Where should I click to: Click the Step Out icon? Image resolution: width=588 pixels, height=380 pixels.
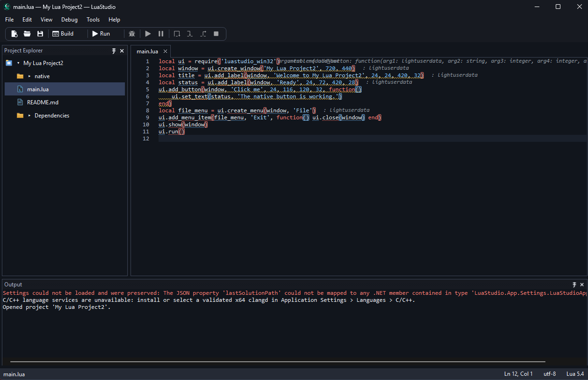coord(203,34)
